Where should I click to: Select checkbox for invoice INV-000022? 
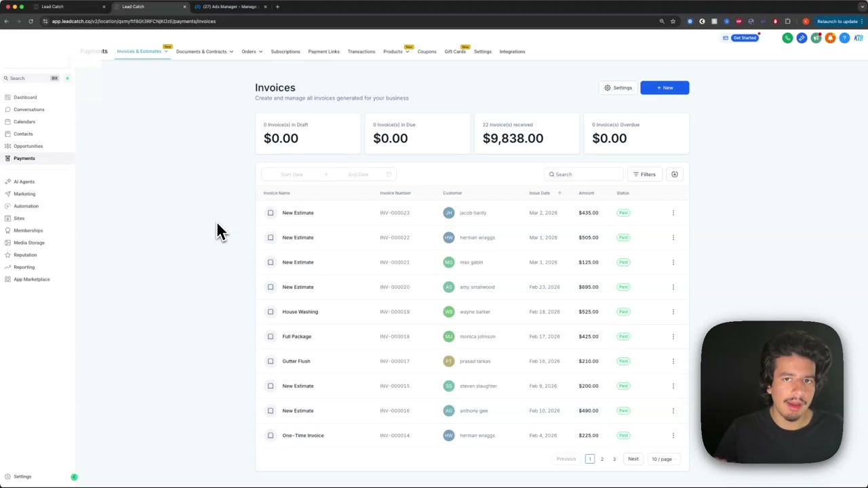[271, 237]
